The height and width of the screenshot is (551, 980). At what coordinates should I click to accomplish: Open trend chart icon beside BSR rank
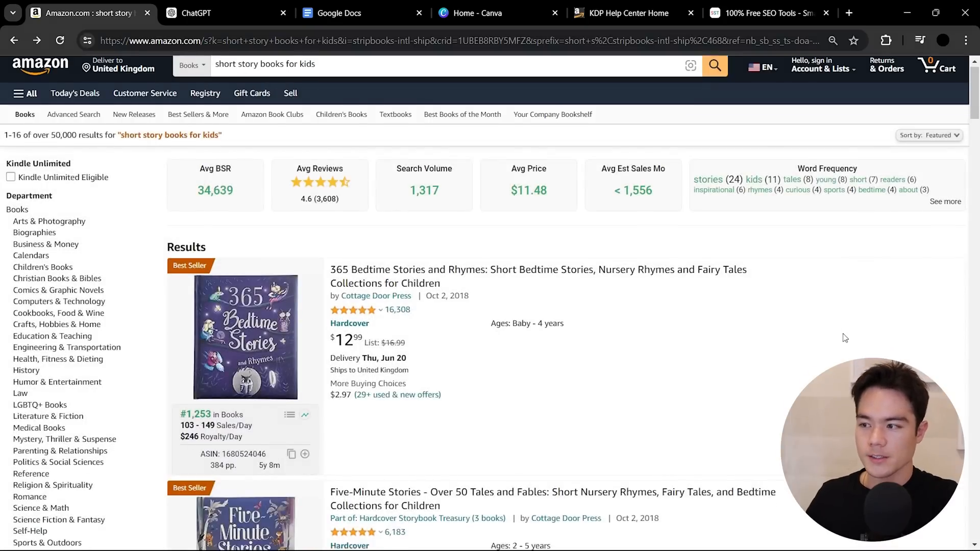coord(305,415)
